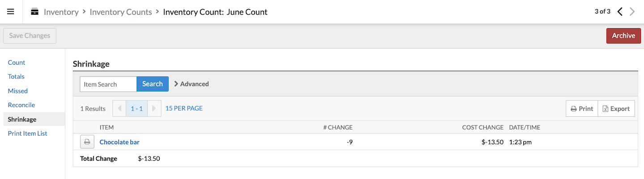Viewport: 644px width, 179px height.
Task: Go to next results page arrow
Action: point(154,108)
